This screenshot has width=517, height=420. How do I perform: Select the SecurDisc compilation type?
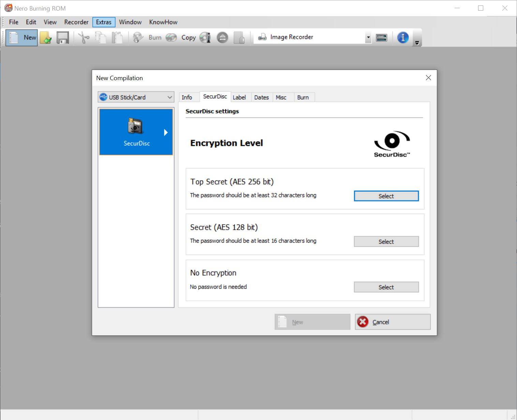tap(136, 132)
